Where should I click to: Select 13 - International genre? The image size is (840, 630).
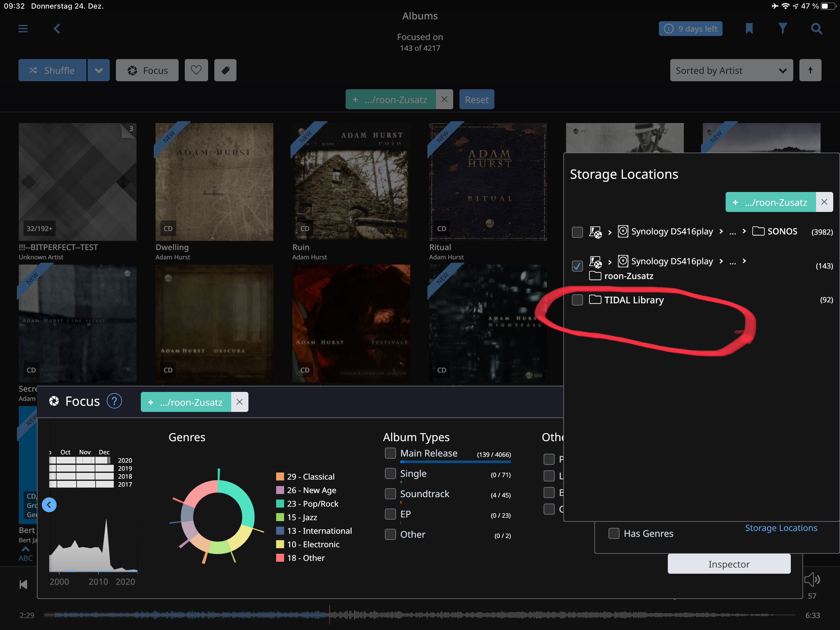314,531
